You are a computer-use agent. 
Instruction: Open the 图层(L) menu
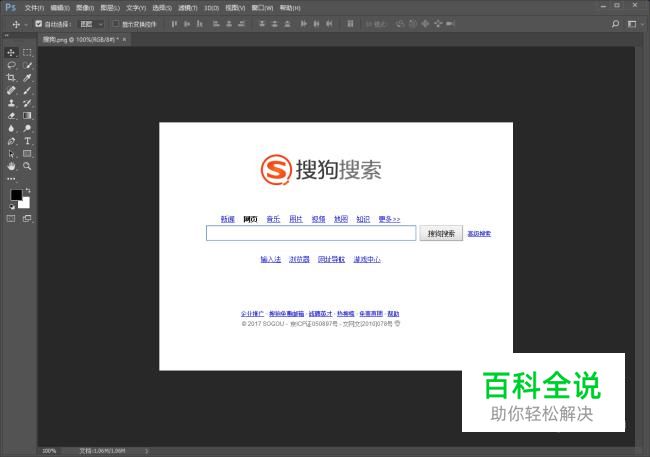coord(110,8)
